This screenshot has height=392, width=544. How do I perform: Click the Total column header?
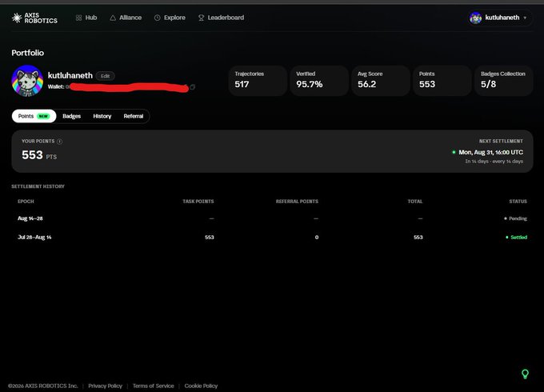(x=415, y=202)
